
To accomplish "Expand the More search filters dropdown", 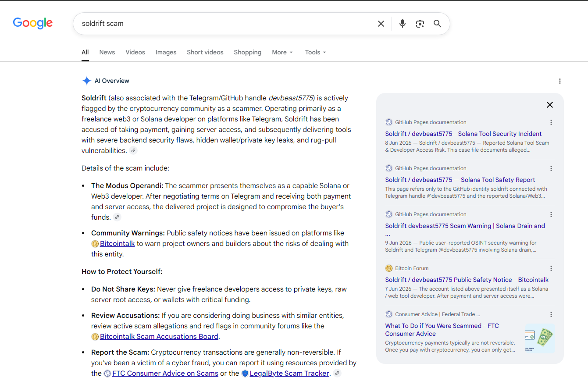I will (x=282, y=52).
